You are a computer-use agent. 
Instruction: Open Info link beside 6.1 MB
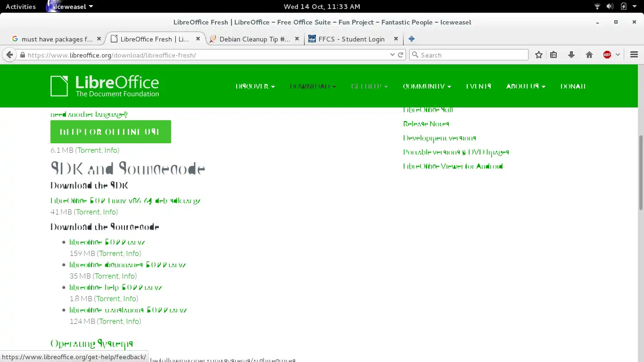point(111,150)
